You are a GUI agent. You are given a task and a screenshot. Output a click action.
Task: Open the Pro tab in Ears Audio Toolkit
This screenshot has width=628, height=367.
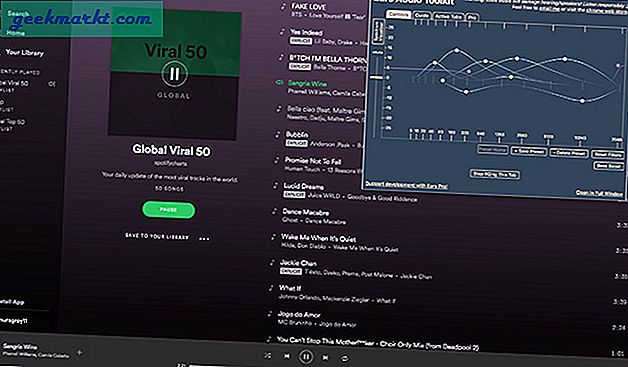coord(472,17)
